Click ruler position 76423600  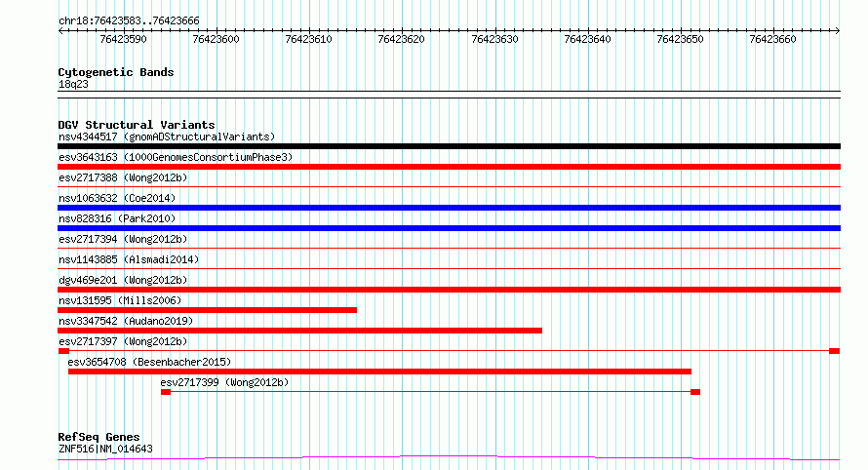pyautogui.click(x=216, y=39)
